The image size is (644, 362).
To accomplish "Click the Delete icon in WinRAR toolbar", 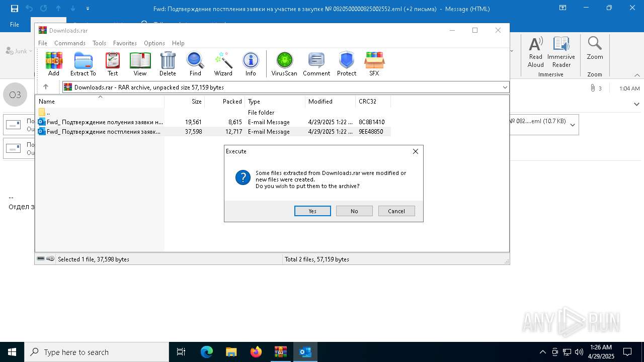I will coord(168,63).
